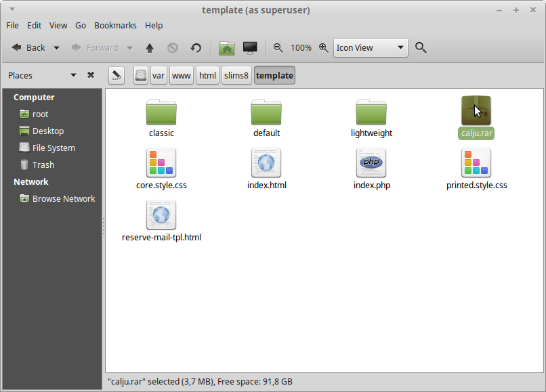Image resolution: width=546 pixels, height=392 pixels.
Task: Click the Network section header in sidebar
Action: [x=31, y=181]
